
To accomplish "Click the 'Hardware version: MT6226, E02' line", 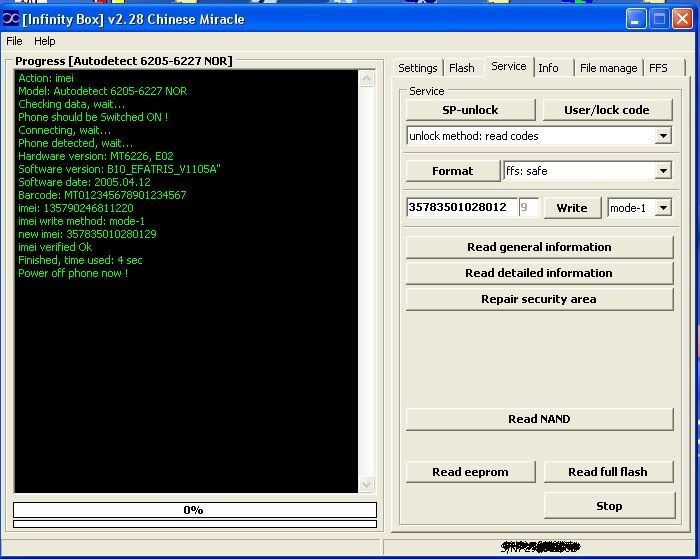I will pos(96,156).
